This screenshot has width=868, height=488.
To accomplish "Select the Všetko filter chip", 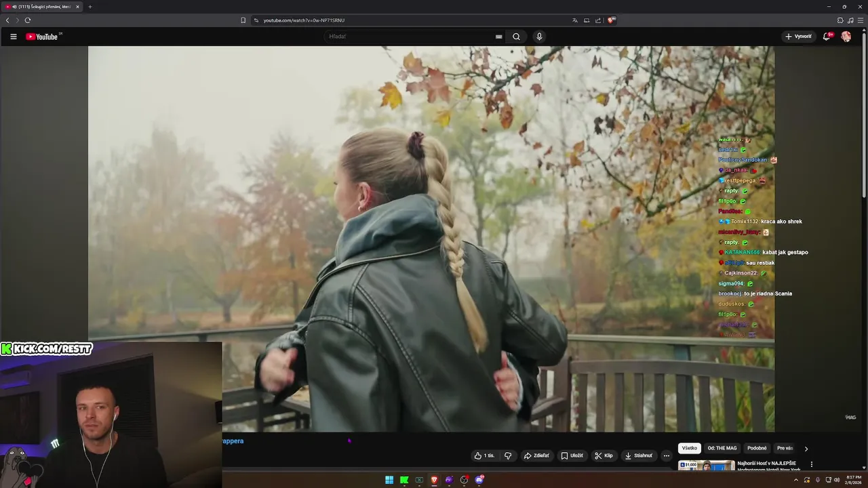I will [690, 448].
